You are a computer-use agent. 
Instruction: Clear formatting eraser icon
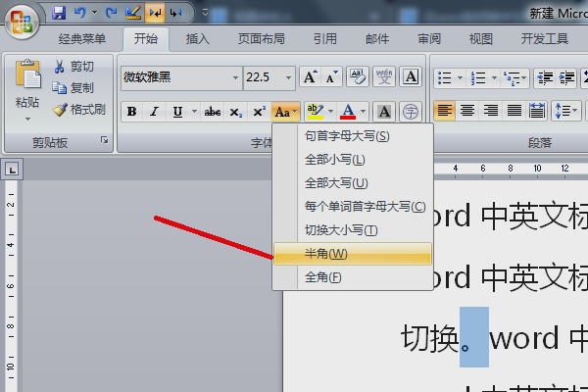358,76
